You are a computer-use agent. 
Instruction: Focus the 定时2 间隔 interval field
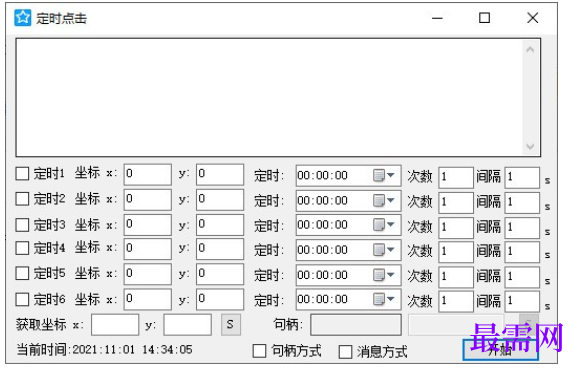pyautogui.click(x=522, y=203)
